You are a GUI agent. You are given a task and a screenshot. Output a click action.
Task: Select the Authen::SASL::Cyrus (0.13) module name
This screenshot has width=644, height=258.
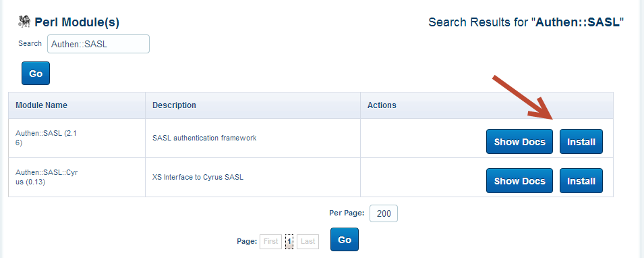coord(47,177)
